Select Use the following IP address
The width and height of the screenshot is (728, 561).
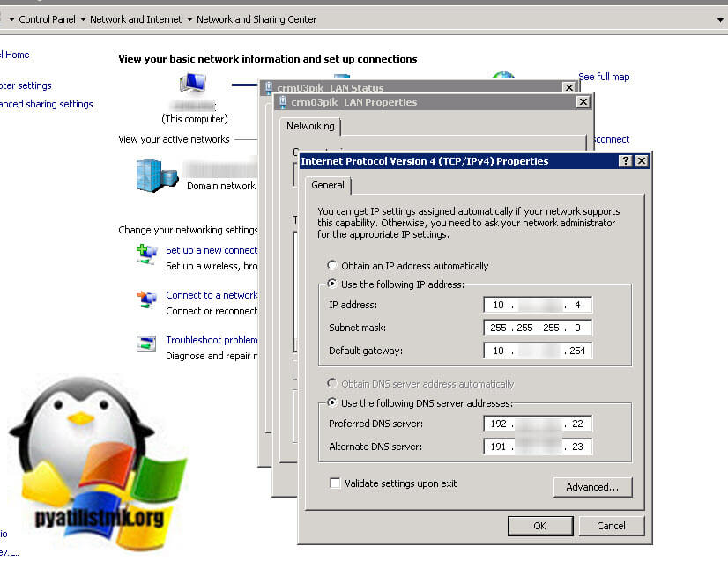tap(332, 284)
